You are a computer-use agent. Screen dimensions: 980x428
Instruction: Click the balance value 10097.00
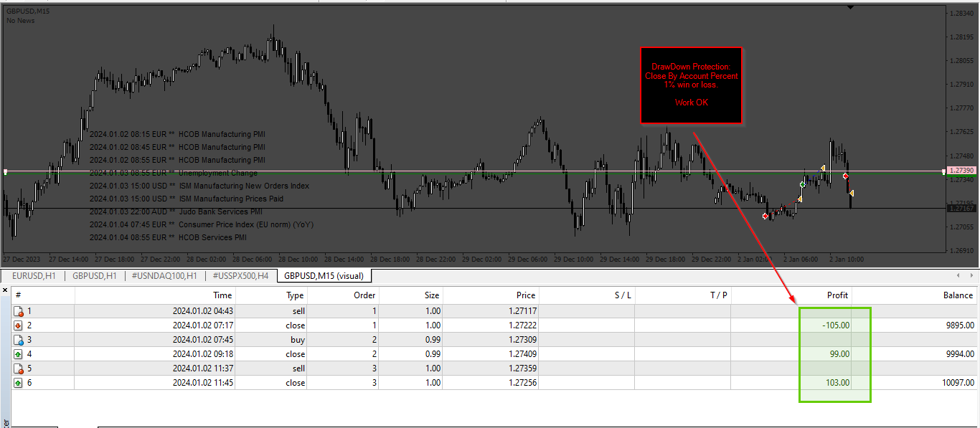(x=958, y=383)
